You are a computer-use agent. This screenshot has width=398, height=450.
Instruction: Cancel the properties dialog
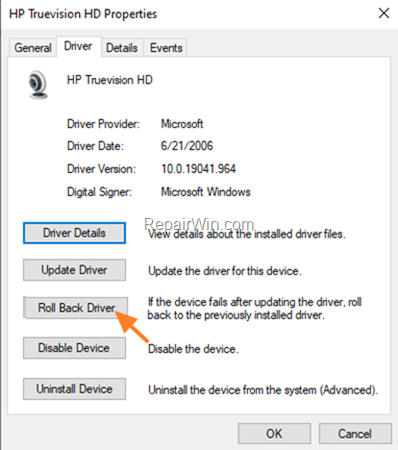[x=355, y=434]
